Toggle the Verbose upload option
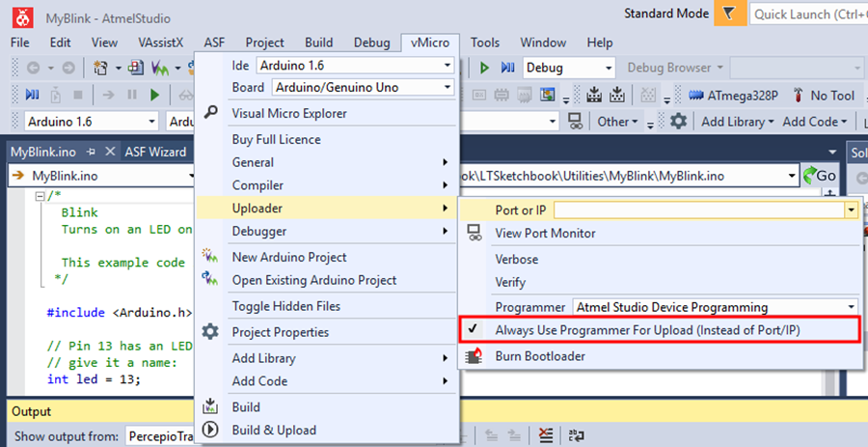868x447 pixels. pos(516,259)
